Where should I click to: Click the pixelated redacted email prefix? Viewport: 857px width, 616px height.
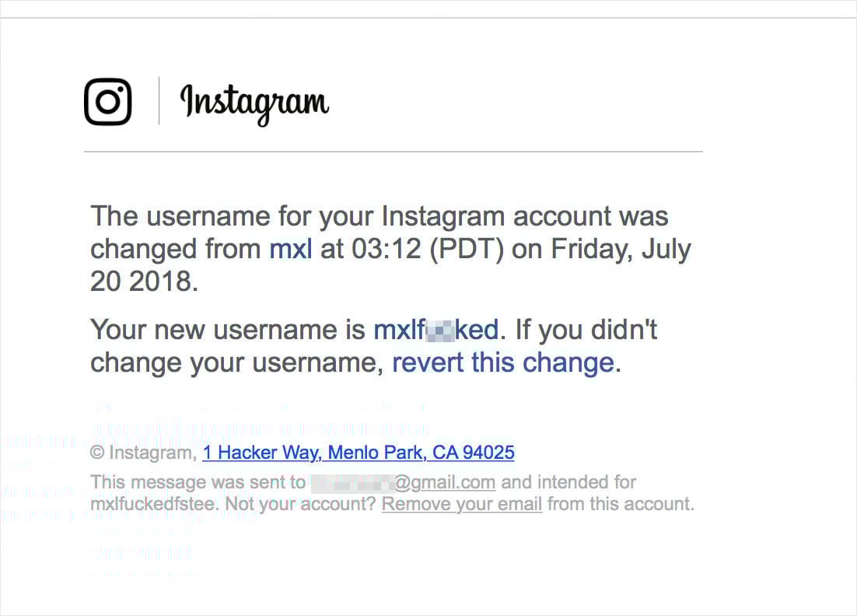[352, 482]
